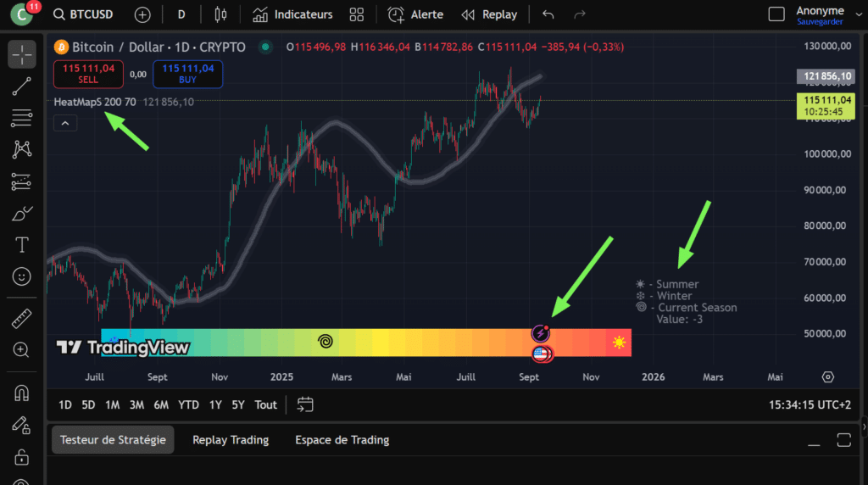Screen dimensions: 868x485
Task: Click the sun Summer icon on heatmap
Action: 619,343
